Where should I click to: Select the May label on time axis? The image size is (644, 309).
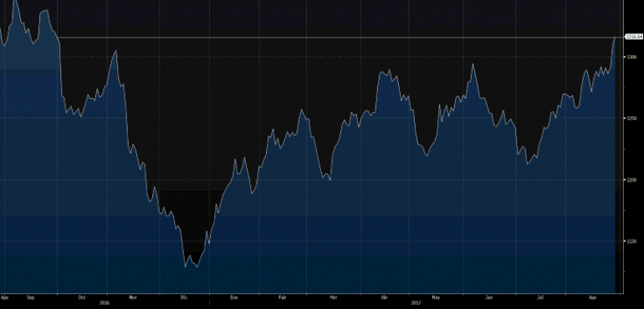coord(436,296)
